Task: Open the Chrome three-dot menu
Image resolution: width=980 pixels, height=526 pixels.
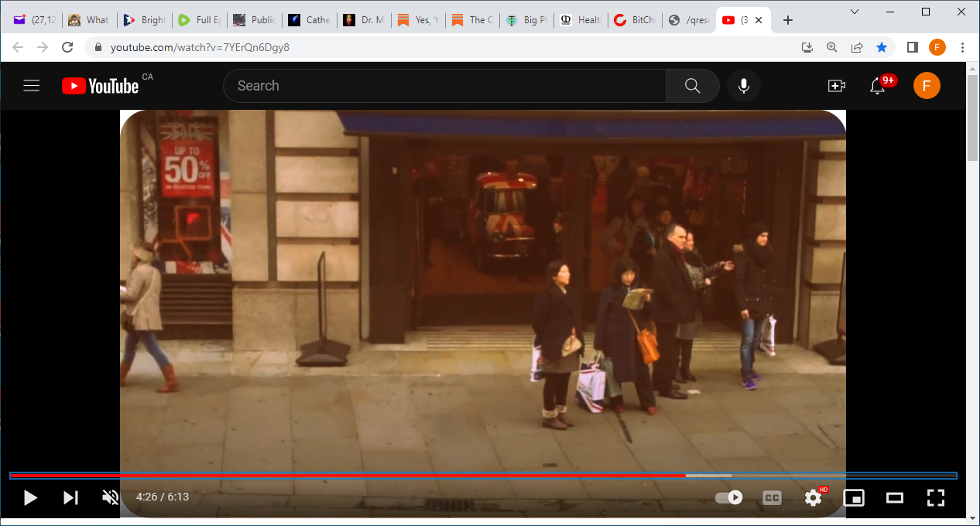Action: coord(962,47)
